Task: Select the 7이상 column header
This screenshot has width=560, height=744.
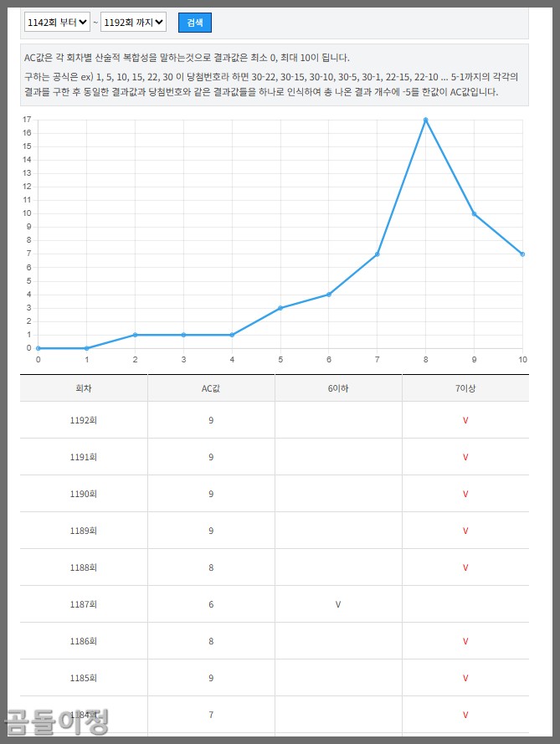Action: 465,388
